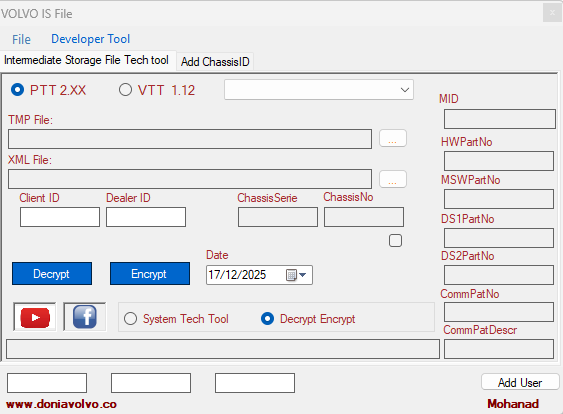
Task: Open the Developer Tool menu
Action: click(x=90, y=39)
